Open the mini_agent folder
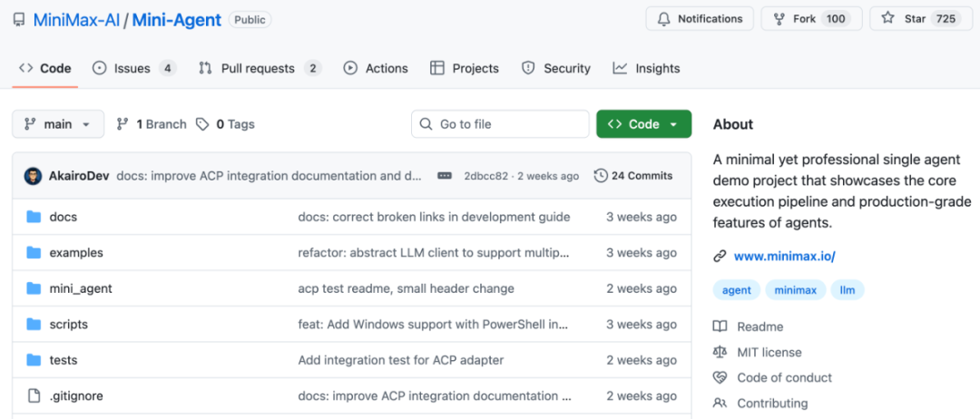The image size is (980, 419). point(81,288)
